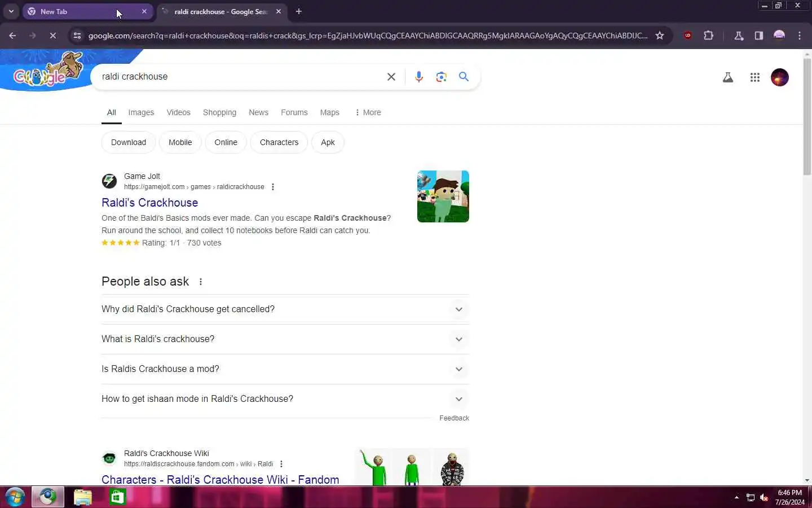Expand "How to get ishaan mode" question
The image size is (812, 508).
(285, 399)
